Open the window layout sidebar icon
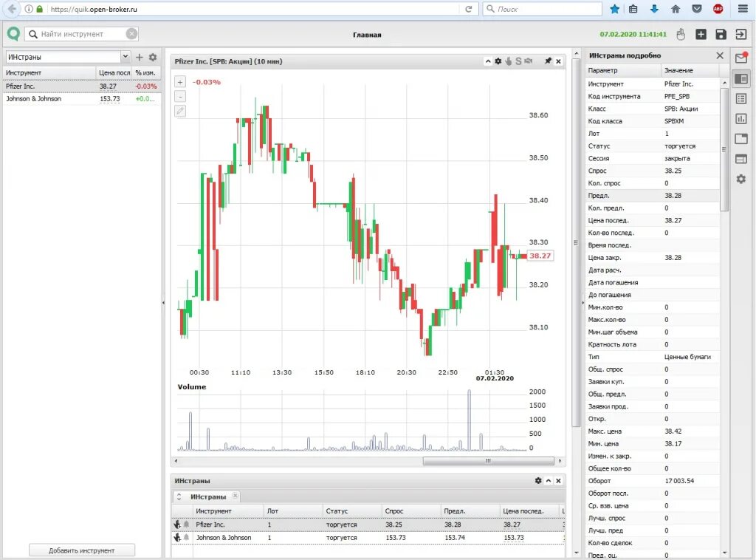 coord(741,139)
